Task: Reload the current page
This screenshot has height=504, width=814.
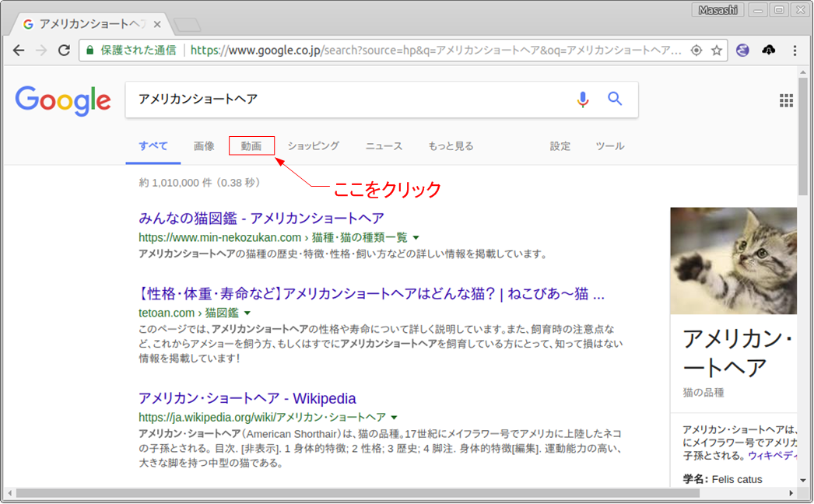Action: pyautogui.click(x=64, y=51)
